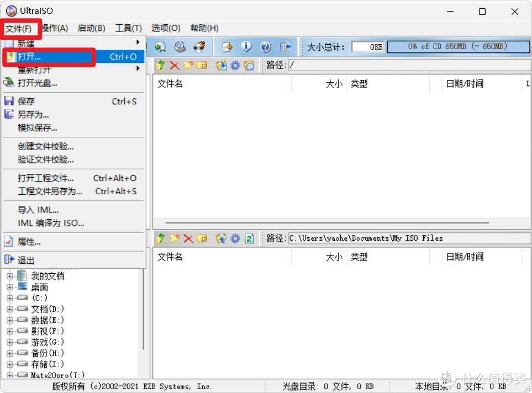Open the 新建 submenu
Viewport: 532px width, 393px height.
pyautogui.click(x=73, y=43)
